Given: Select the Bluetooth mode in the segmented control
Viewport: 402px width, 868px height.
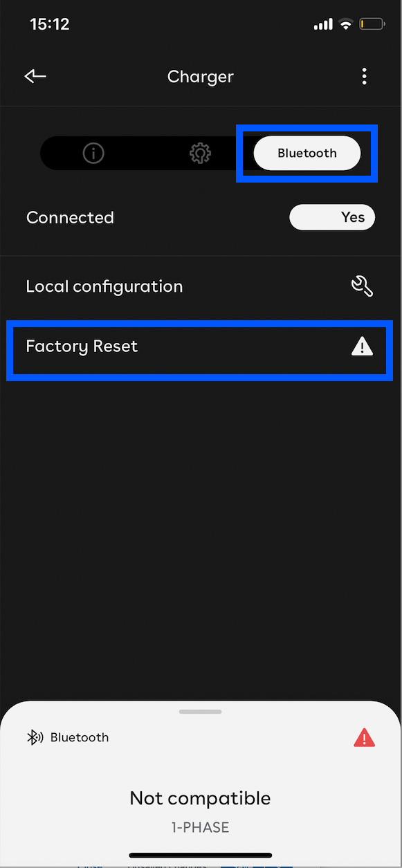Looking at the screenshot, I should [x=307, y=153].
